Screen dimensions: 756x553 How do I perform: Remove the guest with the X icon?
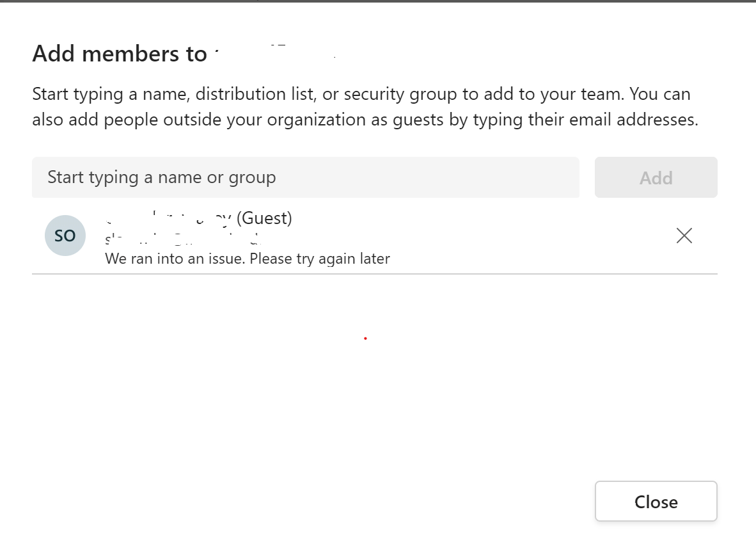pyautogui.click(x=684, y=236)
